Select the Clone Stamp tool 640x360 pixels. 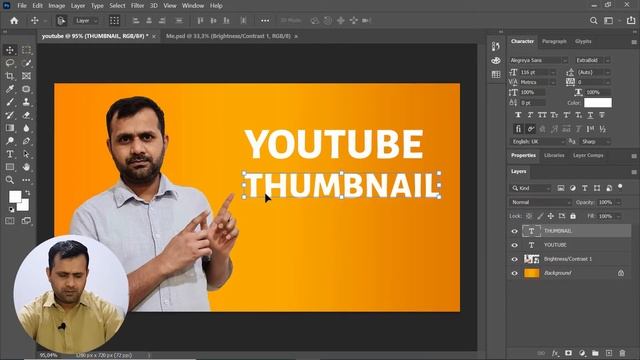[26, 102]
